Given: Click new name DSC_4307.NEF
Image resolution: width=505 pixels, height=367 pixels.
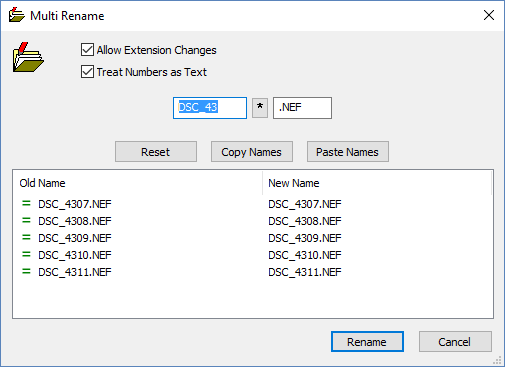Looking at the screenshot, I should point(305,204).
